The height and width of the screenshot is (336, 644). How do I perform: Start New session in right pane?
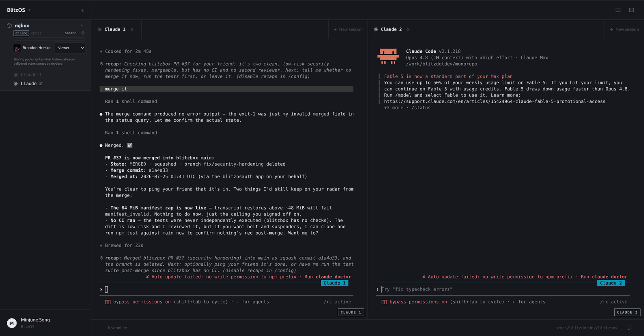[624, 29]
